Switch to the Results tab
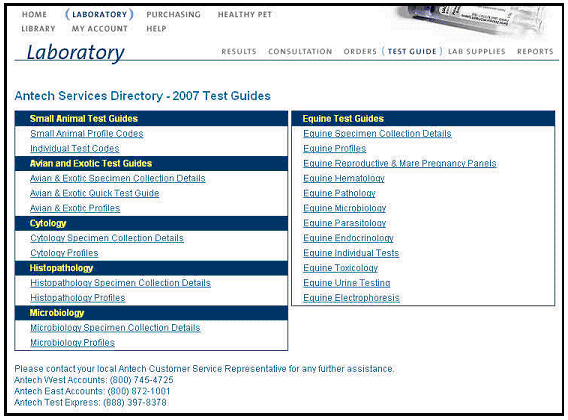This screenshot has height=420, width=568. click(x=239, y=51)
